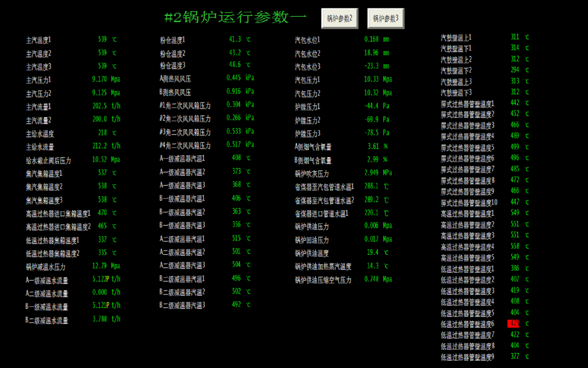Click 屏式过热器管壁温度5 value 499
The image size is (588, 368).
pyautogui.click(x=515, y=147)
